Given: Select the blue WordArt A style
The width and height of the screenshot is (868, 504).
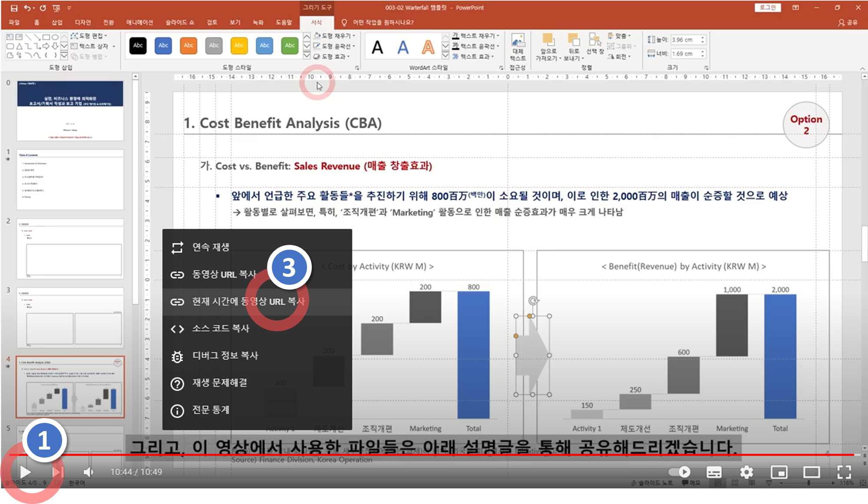Looking at the screenshot, I should [x=403, y=47].
